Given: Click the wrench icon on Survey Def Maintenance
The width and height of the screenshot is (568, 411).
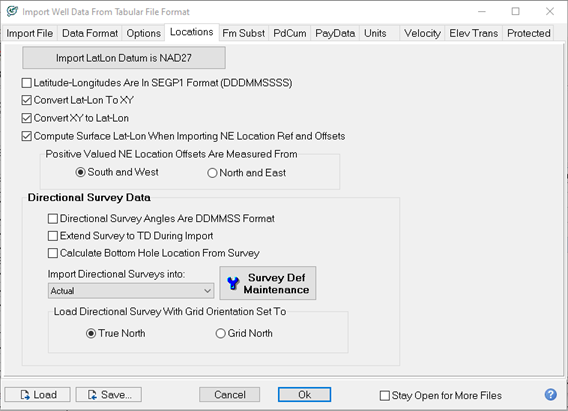Looking at the screenshot, I should [233, 283].
